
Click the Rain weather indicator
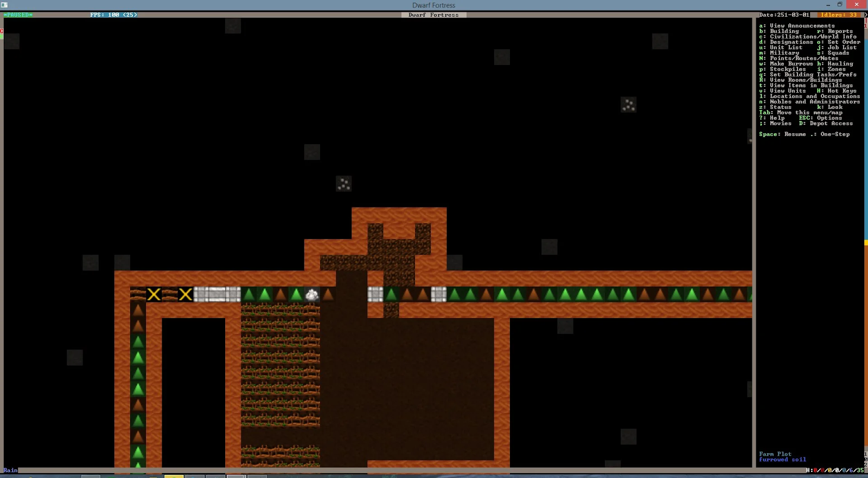[10, 470]
